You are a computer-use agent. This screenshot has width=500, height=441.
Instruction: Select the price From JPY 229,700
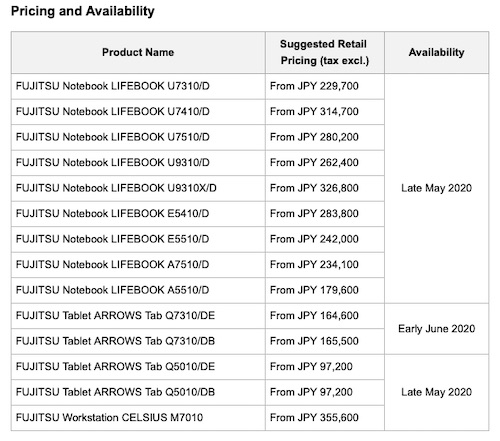coord(314,86)
